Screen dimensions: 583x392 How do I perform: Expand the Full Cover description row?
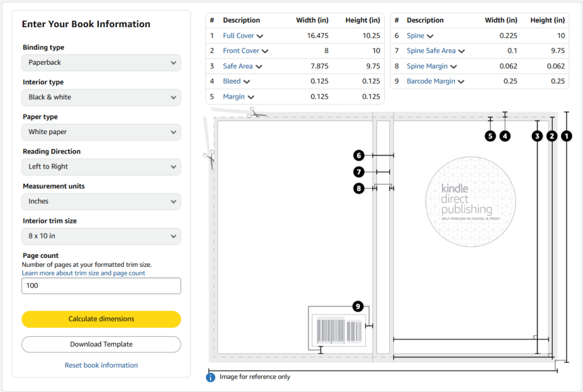tap(243, 36)
